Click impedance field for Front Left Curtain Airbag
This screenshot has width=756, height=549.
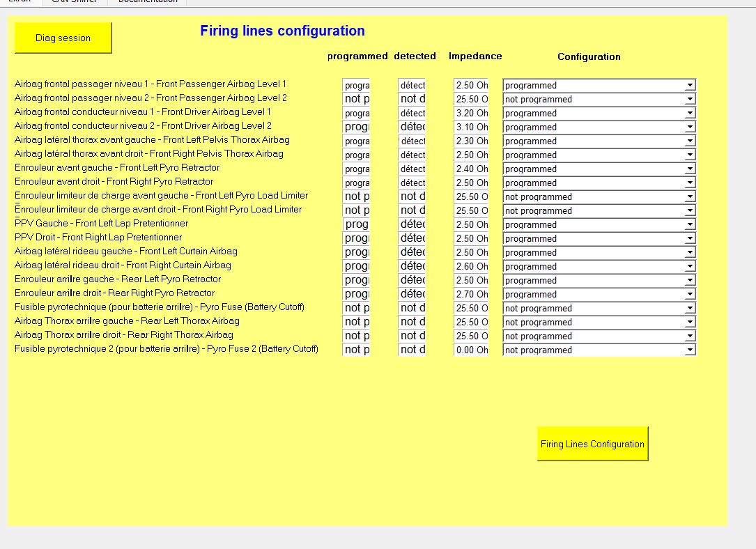click(471, 252)
